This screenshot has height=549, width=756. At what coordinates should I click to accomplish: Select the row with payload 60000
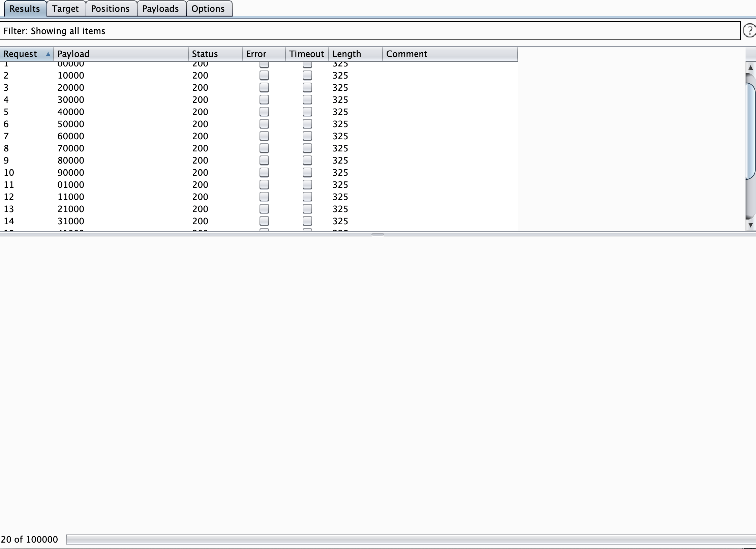[x=71, y=136]
